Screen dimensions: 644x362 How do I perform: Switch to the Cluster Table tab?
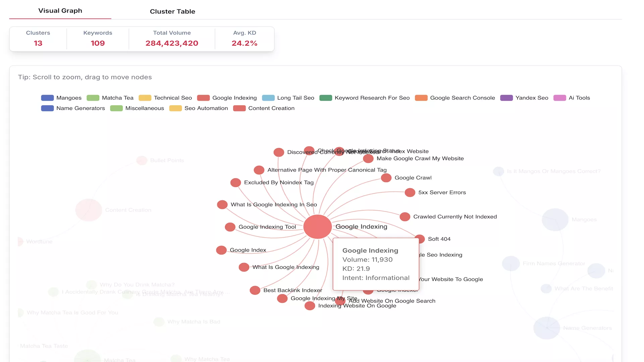click(x=172, y=11)
